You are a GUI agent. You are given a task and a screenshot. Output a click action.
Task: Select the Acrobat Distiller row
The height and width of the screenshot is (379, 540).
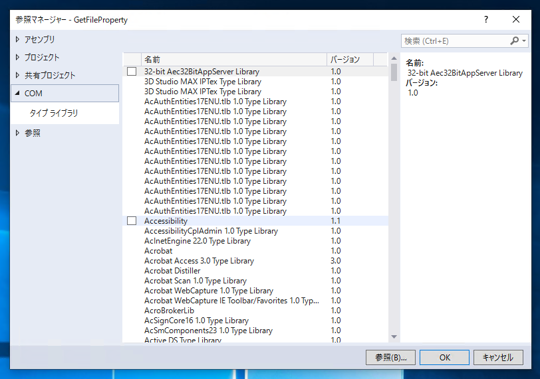[255, 271]
